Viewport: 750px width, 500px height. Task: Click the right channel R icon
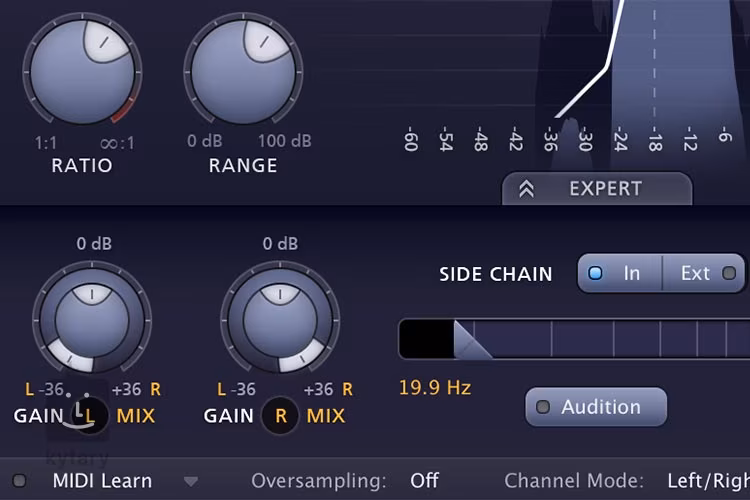[280, 416]
